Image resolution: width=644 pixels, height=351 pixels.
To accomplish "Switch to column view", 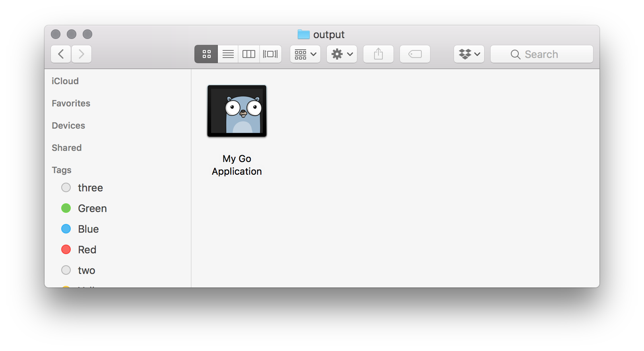I will (249, 54).
